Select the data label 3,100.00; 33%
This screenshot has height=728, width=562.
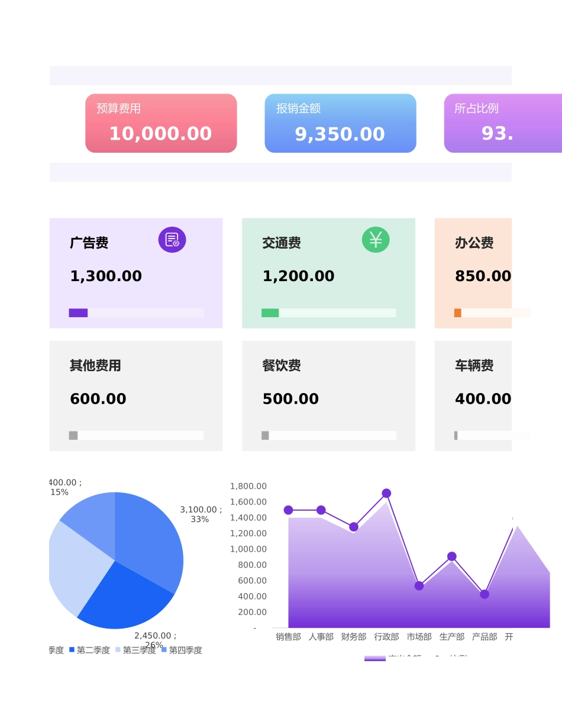point(201,514)
